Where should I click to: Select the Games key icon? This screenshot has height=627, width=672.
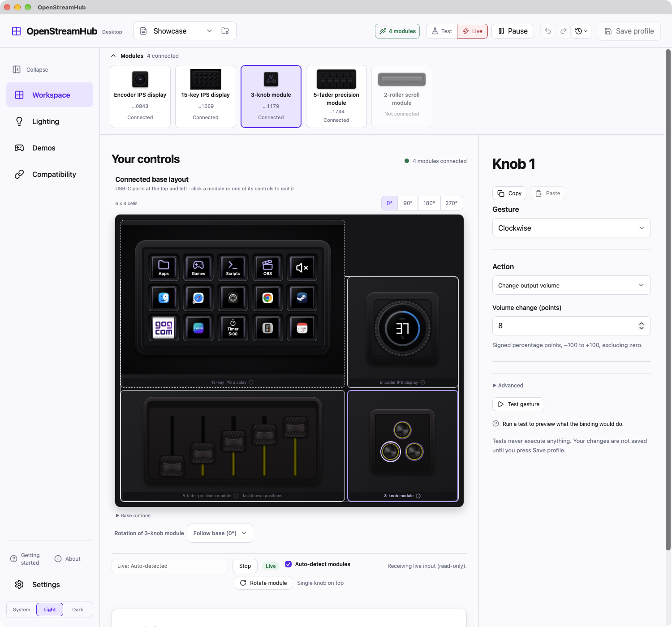198,267
